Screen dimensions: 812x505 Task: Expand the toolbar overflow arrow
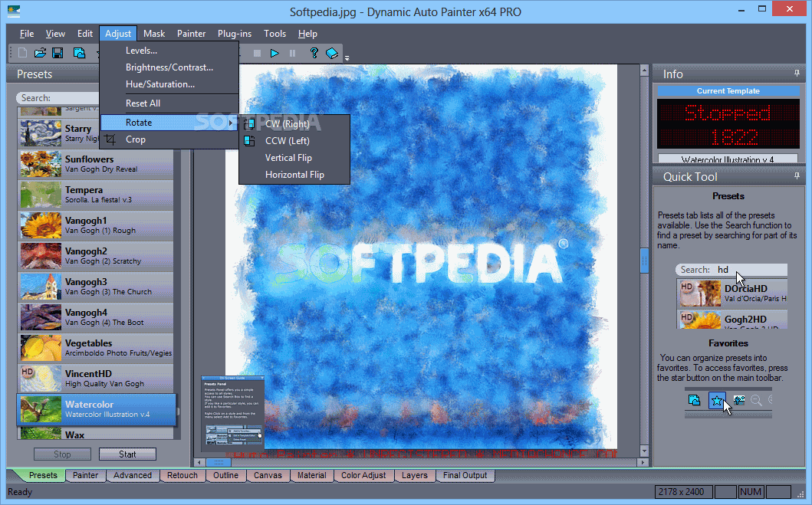(x=347, y=58)
